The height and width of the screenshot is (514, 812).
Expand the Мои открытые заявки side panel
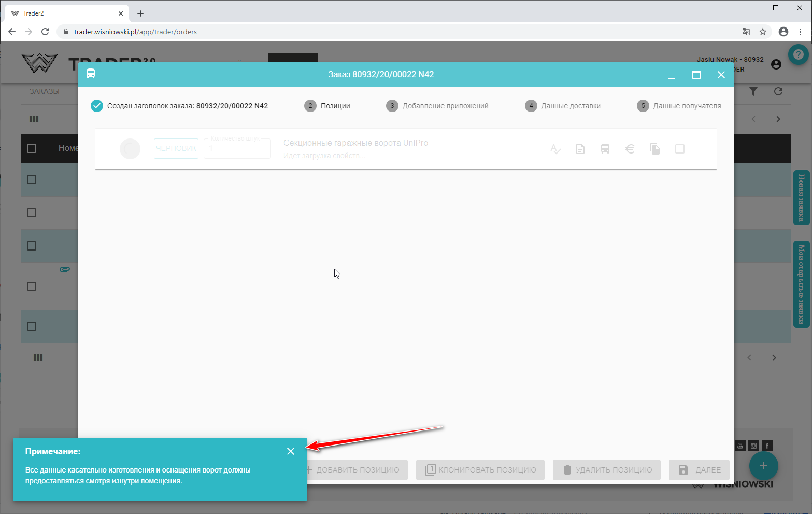[801, 284]
